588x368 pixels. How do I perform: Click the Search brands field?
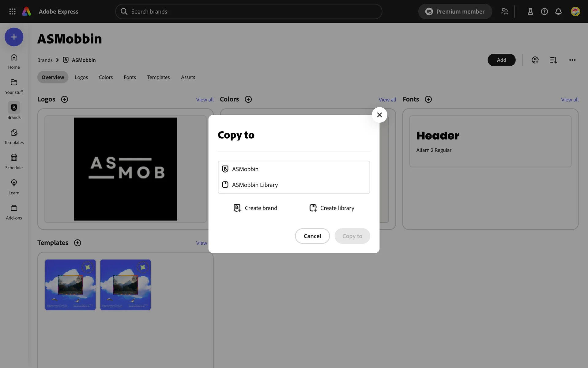pyautogui.click(x=248, y=12)
